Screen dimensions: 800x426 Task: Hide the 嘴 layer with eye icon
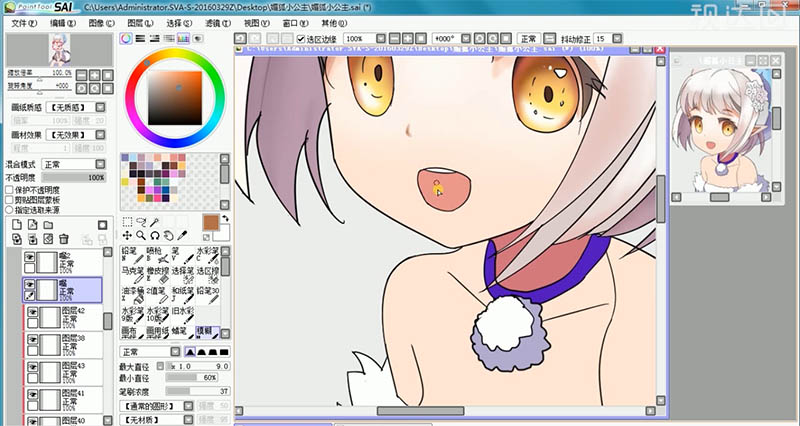click(x=30, y=285)
